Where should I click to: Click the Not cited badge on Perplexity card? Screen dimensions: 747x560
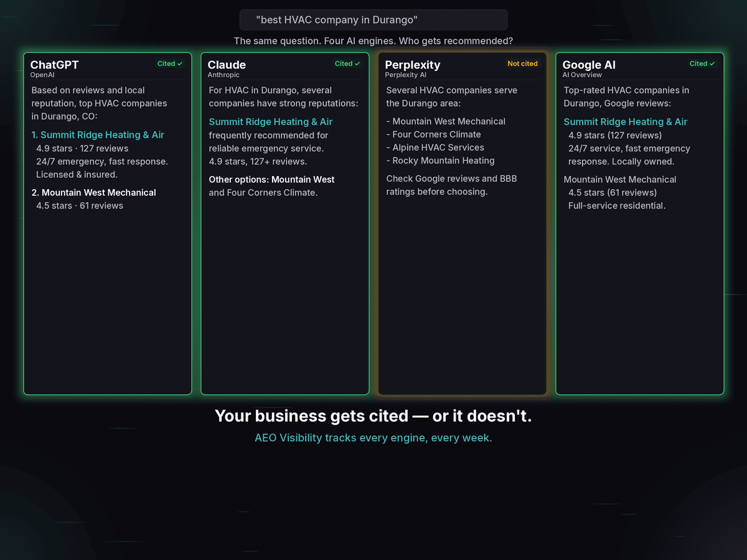(x=522, y=63)
